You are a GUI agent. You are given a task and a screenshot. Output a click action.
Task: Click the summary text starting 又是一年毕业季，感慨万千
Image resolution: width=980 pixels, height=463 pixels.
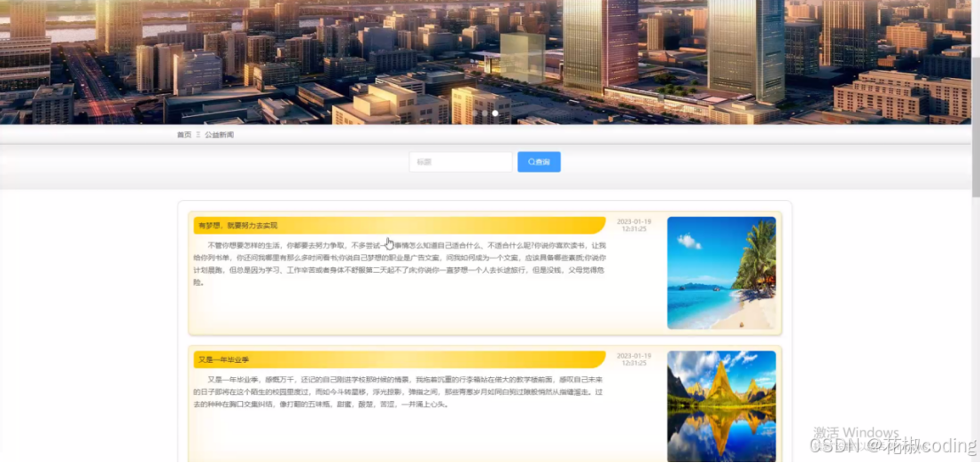point(400,392)
